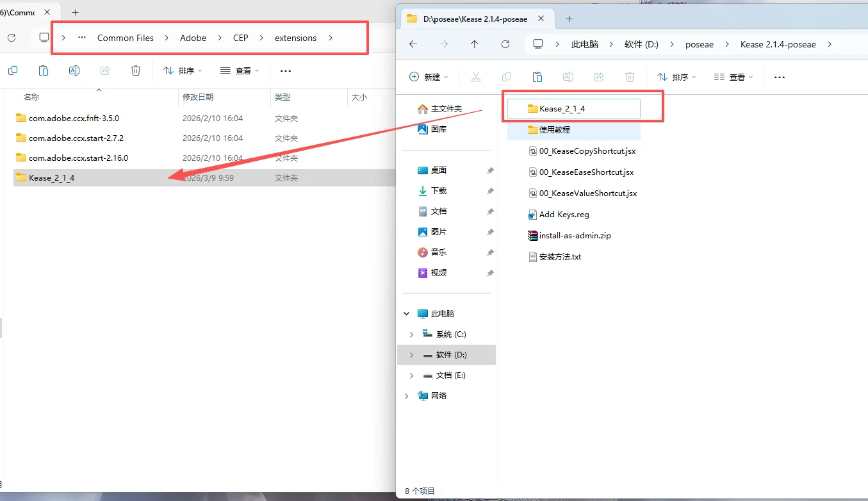Open the 查看 view dropdown in right window
The image size is (868, 501).
(733, 76)
